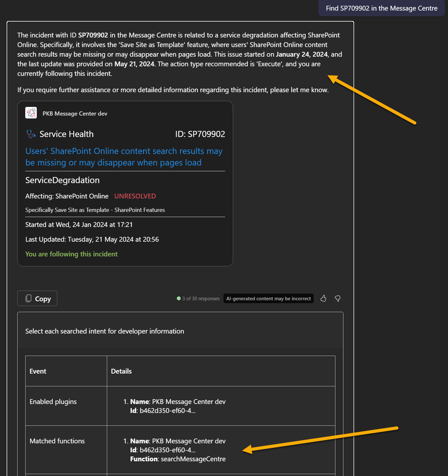Click the PKB Message Center dev logo icon
The width and height of the screenshot is (448, 476).
31,113
